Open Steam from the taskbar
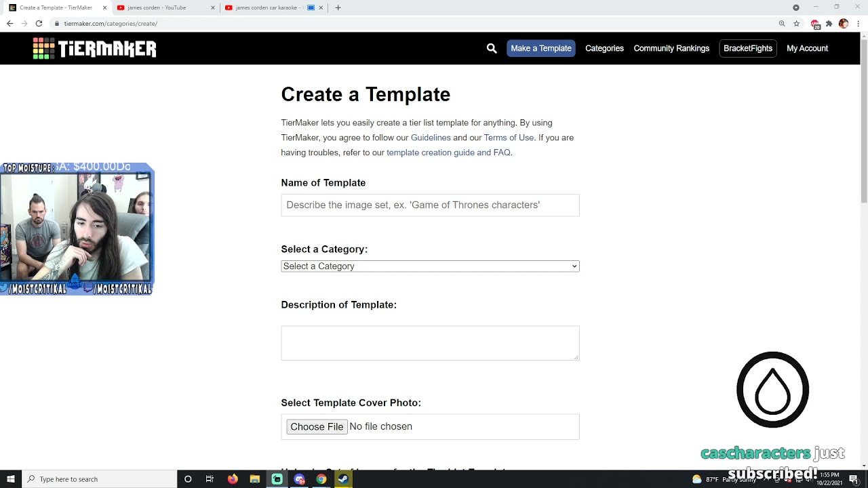Screen dimensions: 868x488 pyautogui.click(x=343, y=479)
